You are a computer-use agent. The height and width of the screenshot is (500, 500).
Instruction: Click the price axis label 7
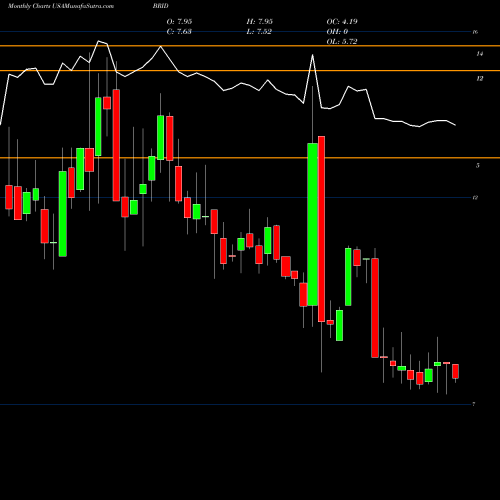tap(474, 404)
